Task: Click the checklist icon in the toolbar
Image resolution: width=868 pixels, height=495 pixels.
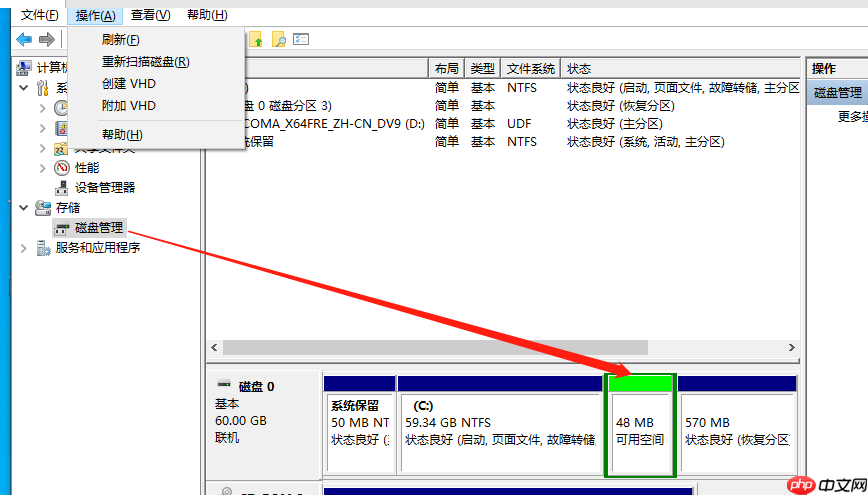Action: tap(301, 39)
